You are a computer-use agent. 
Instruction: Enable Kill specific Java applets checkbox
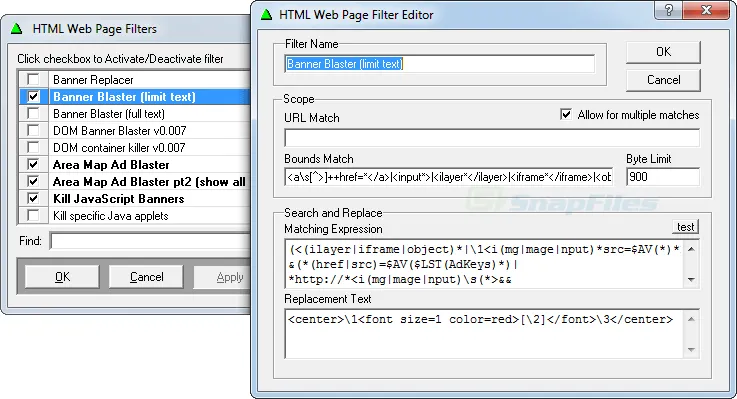pyautogui.click(x=33, y=215)
